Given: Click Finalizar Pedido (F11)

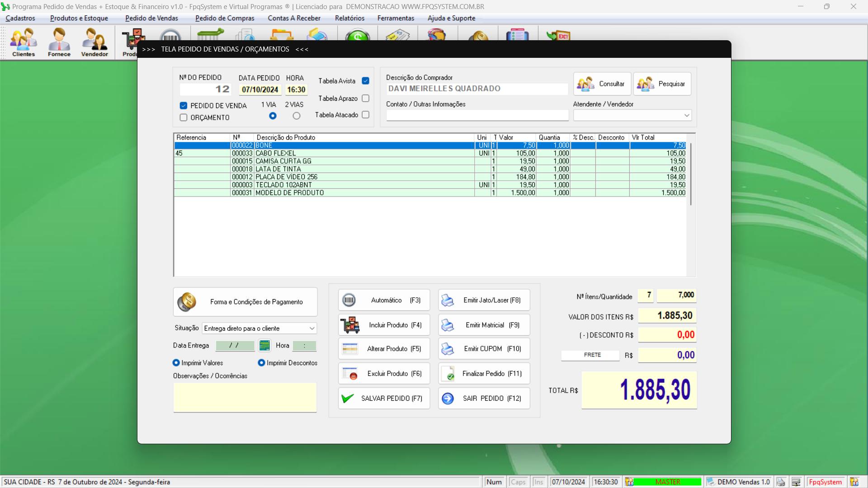Looking at the screenshot, I should click(x=484, y=374).
